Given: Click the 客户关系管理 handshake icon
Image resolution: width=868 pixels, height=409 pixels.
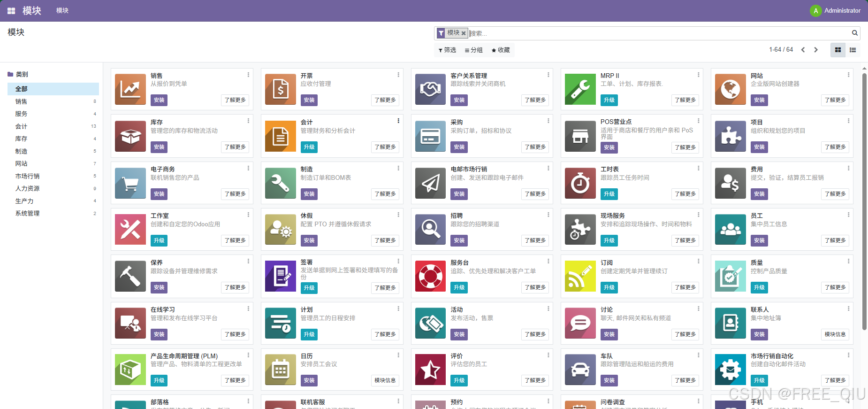Looking at the screenshot, I should [x=430, y=89].
